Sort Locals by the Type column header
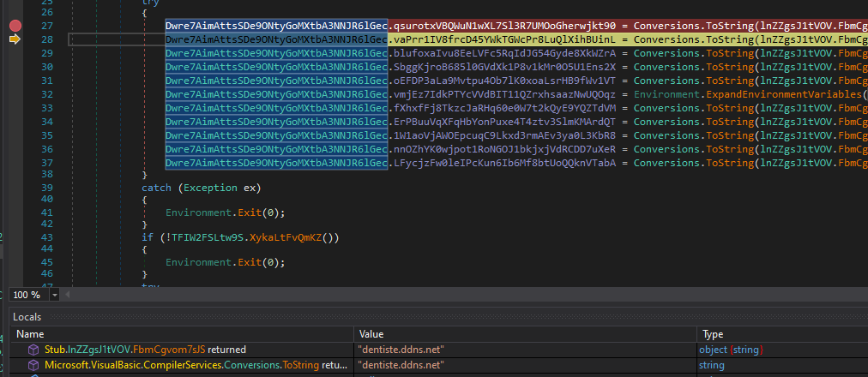The width and height of the screenshot is (868, 377). [x=713, y=334]
